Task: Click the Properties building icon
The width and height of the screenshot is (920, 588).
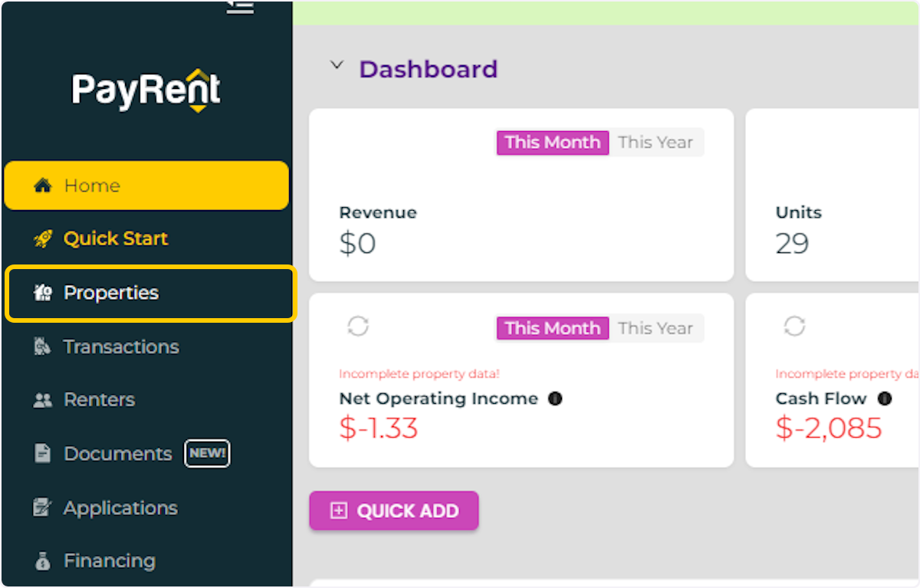Action: (43, 293)
